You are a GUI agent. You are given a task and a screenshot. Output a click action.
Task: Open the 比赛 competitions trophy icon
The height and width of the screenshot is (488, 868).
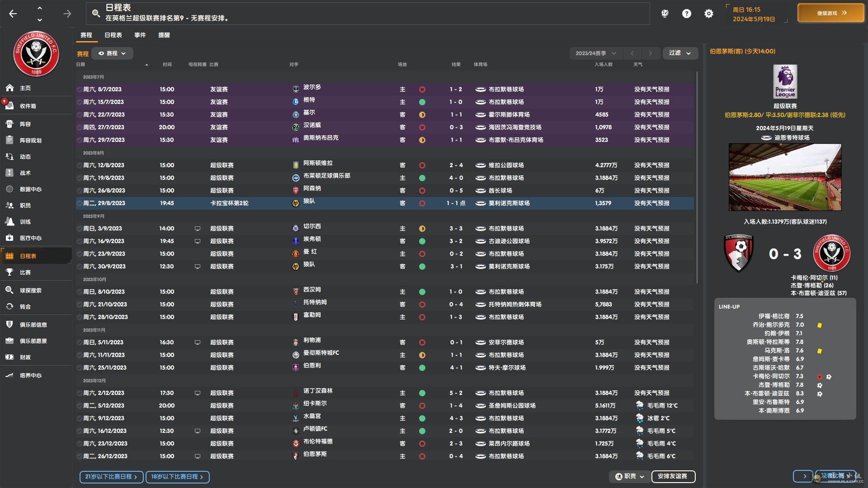tap(9, 272)
